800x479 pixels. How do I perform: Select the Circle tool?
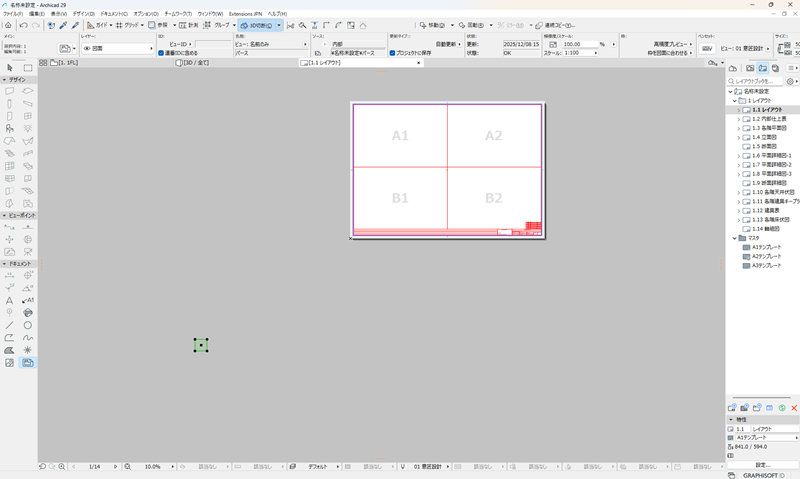pyautogui.click(x=28, y=325)
